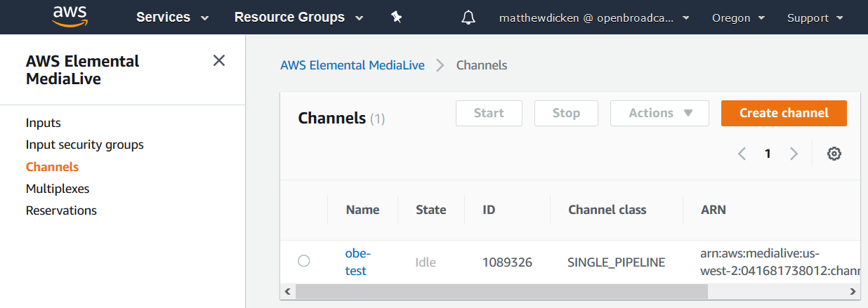Click the channel ID 1089326
Screen dimensions: 868x308
(507, 262)
